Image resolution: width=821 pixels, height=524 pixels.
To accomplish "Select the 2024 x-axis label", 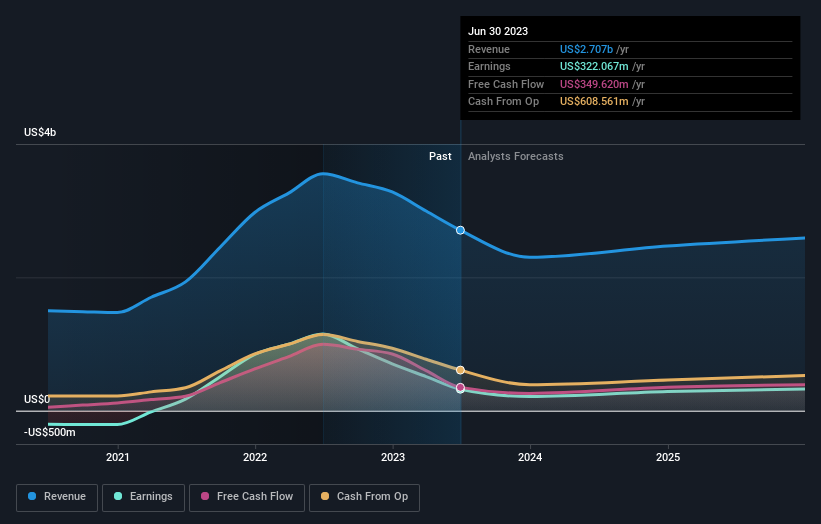I will click(x=530, y=457).
